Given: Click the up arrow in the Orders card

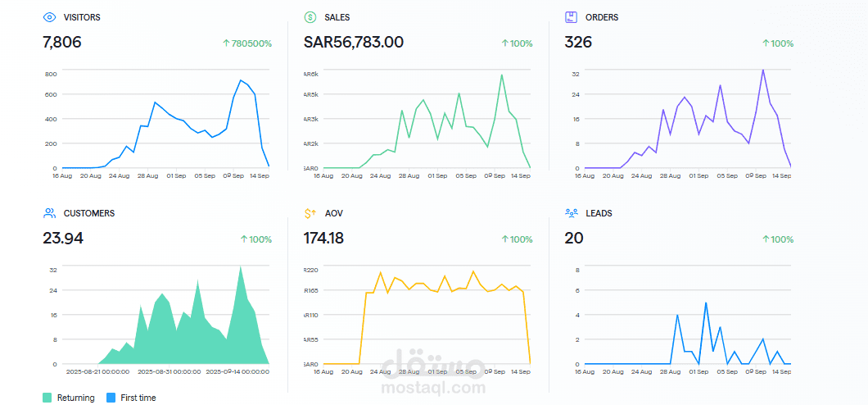Looking at the screenshot, I should click(766, 43).
